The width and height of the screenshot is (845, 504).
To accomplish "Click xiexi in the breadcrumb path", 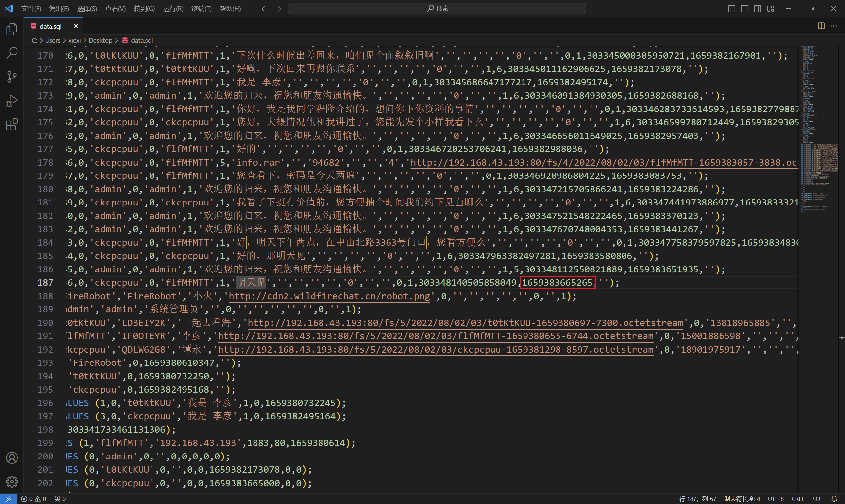I will (x=74, y=41).
